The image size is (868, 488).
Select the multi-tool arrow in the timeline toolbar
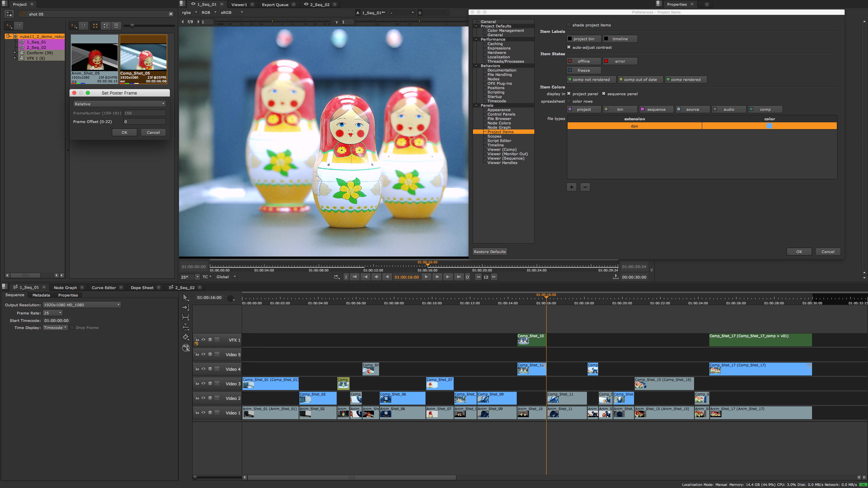[x=185, y=298]
